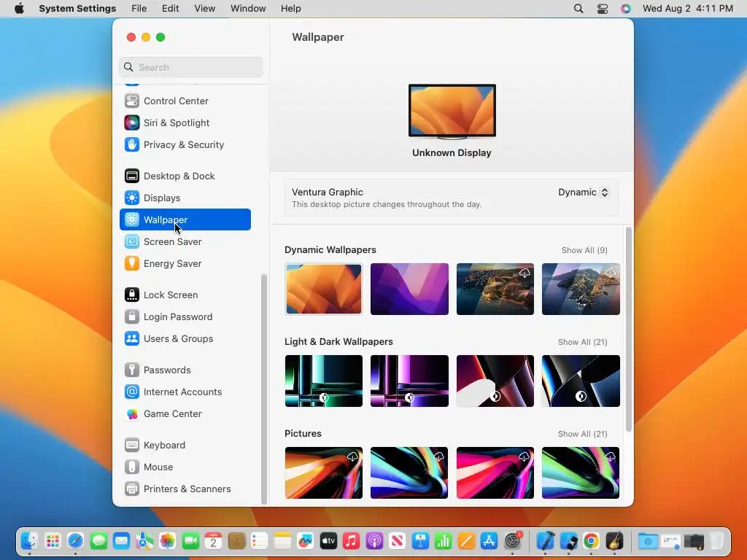This screenshot has width=747, height=560.
Task: Show all 21 Light & Dark Wallpapers
Action: 582,343
